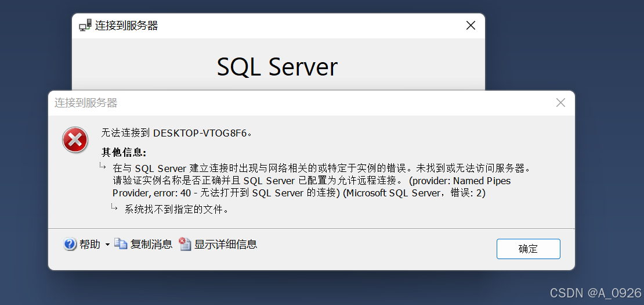
Task: Click the error line mentioning Named Pipes
Action: click(x=312, y=181)
